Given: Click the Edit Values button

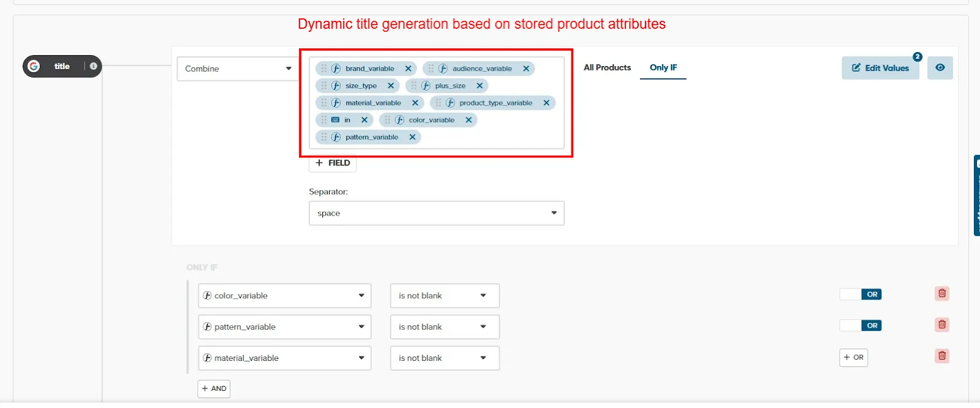Looking at the screenshot, I should [880, 68].
